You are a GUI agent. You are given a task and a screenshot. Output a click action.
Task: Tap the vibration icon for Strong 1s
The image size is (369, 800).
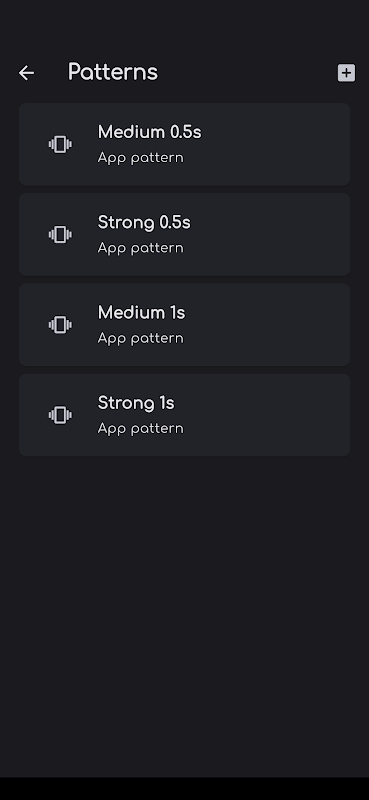point(60,415)
